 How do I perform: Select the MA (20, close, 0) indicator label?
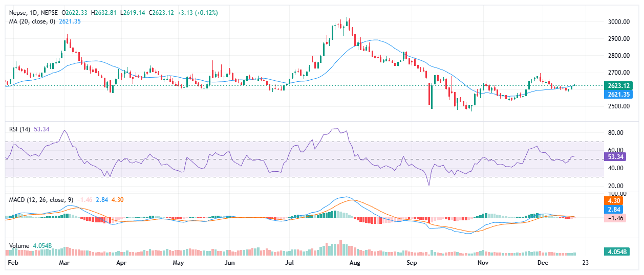tap(30, 21)
